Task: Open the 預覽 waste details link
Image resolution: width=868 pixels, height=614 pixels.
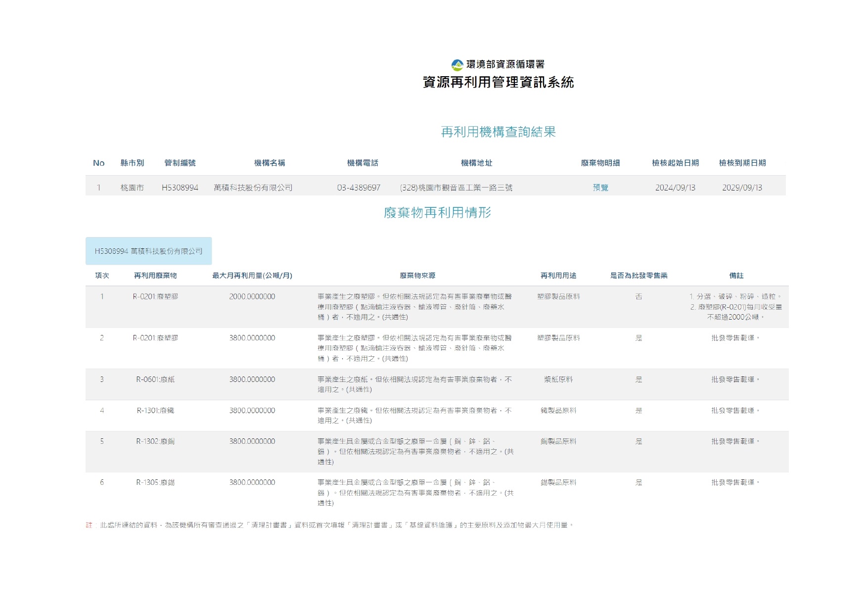Action: (600, 188)
